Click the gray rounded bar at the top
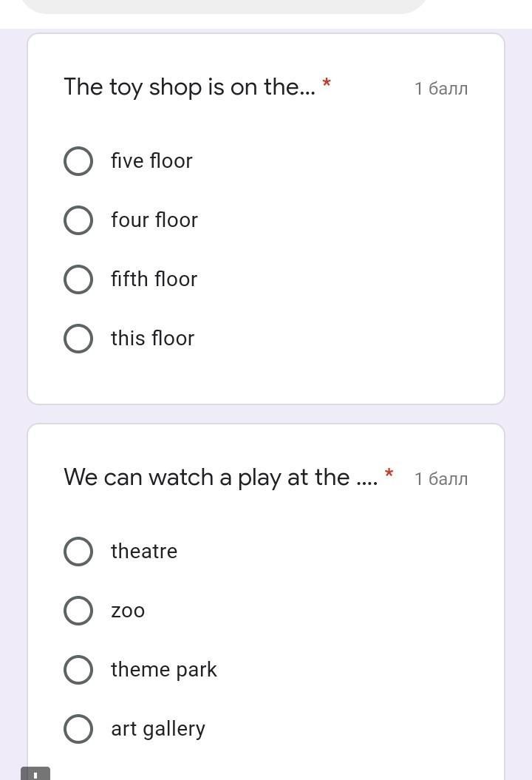The height and width of the screenshot is (780, 532). [224, 6]
